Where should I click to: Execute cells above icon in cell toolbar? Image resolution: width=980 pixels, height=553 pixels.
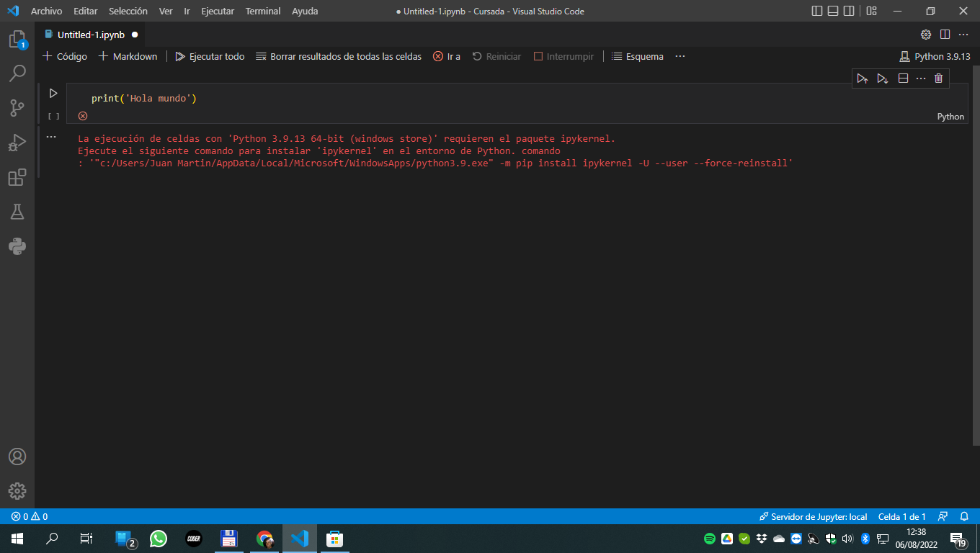point(863,78)
